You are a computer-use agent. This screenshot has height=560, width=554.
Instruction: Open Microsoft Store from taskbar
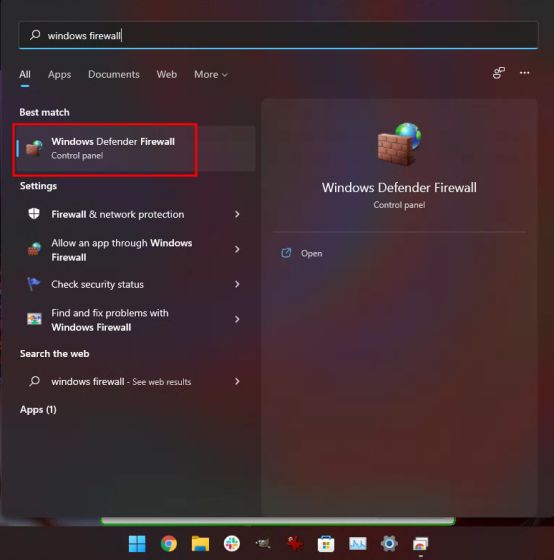(326, 544)
